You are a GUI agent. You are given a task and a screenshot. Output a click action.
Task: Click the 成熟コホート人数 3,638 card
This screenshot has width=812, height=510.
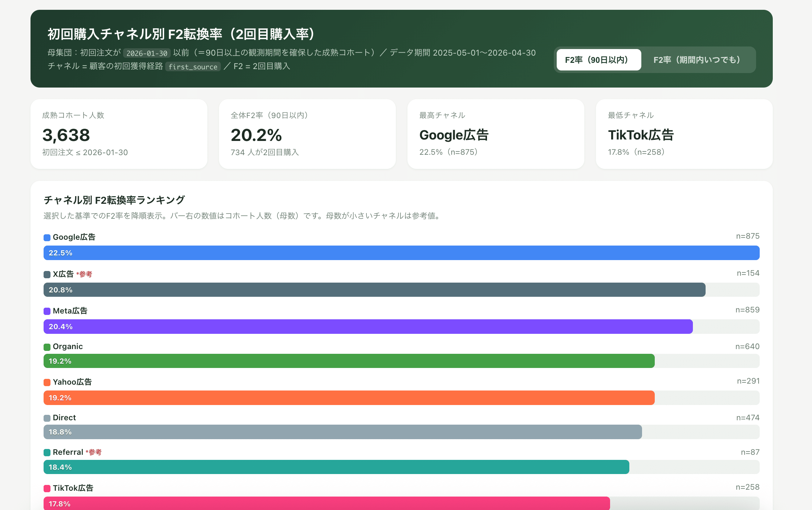119,134
